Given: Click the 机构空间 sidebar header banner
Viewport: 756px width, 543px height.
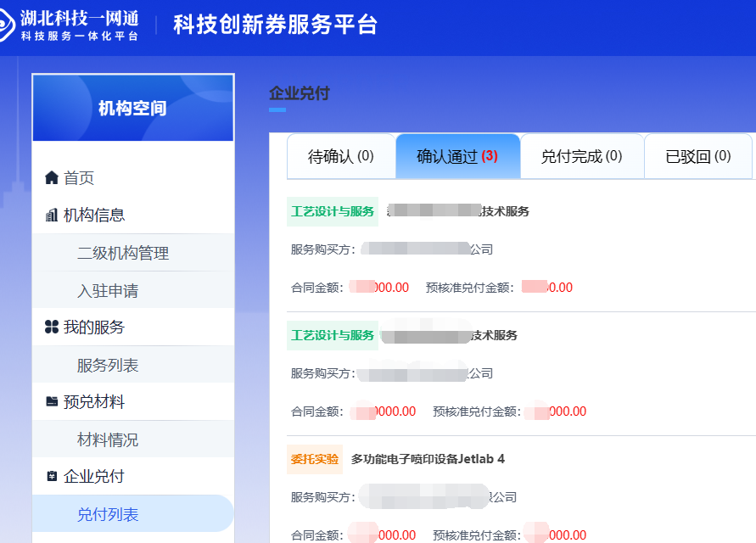Looking at the screenshot, I should [132, 108].
